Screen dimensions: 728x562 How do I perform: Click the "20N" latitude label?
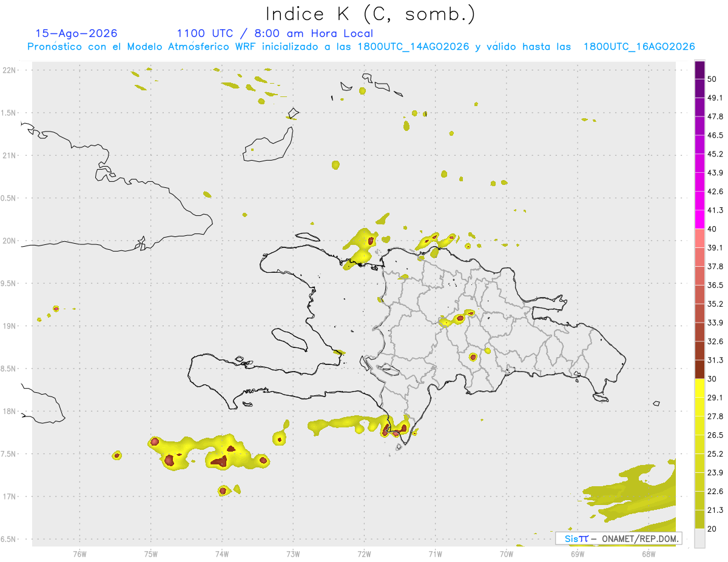pos(9,241)
